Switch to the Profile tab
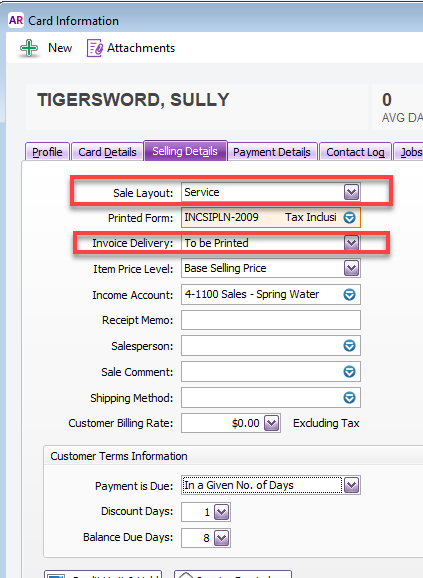 click(x=47, y=152)
